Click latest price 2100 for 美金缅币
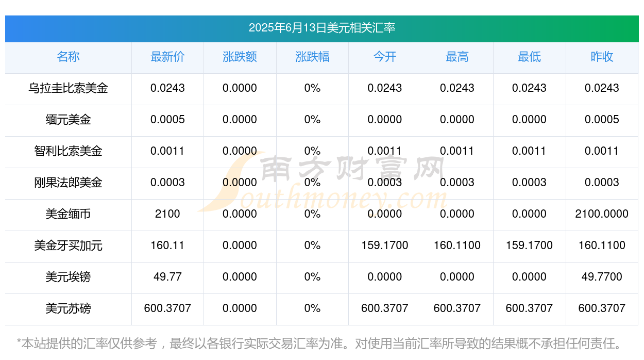The width and height of the screenshot is (644, 360). point(167,214)
